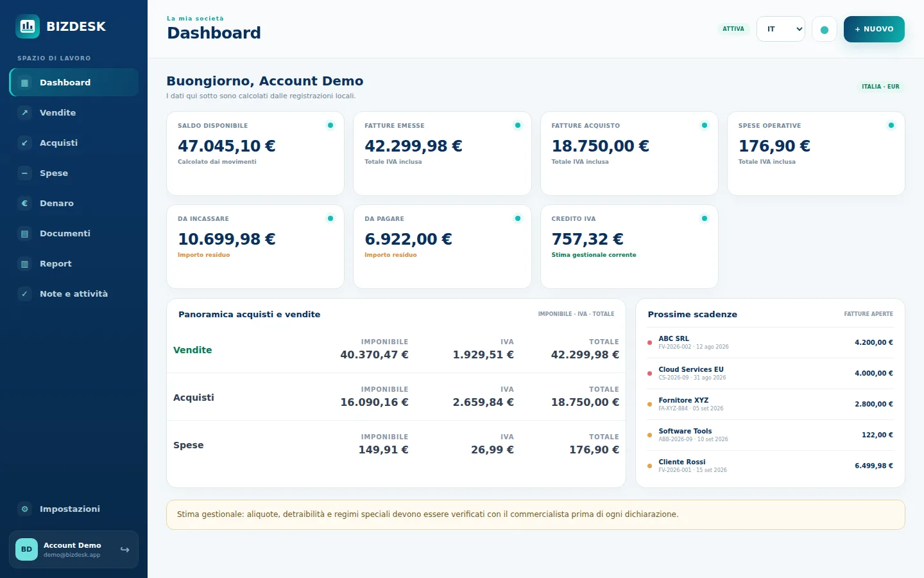The image size is (924, 578).
Task: Open Impostazioni in the sidebar
Action: [x=74, y=509]
